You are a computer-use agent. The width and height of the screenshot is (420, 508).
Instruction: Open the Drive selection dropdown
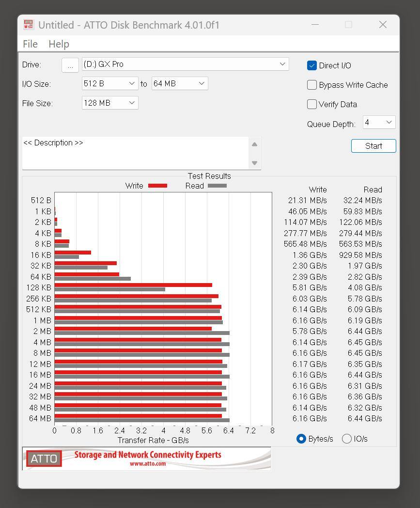point(185,64)
